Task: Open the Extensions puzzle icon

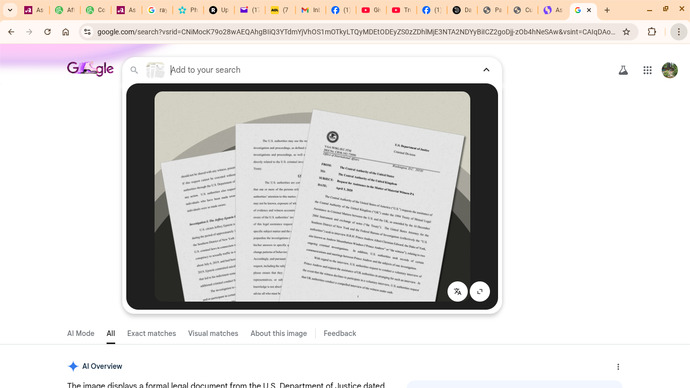Action: tap(652, 32)
